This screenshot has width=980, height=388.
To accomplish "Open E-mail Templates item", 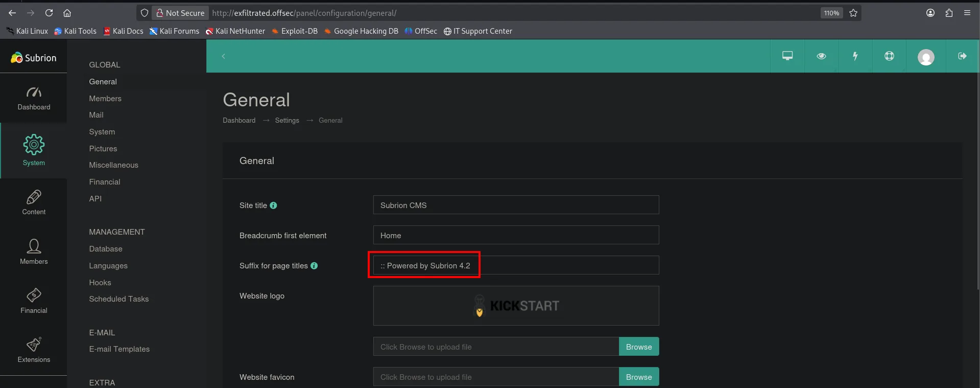I will point(119,349).
